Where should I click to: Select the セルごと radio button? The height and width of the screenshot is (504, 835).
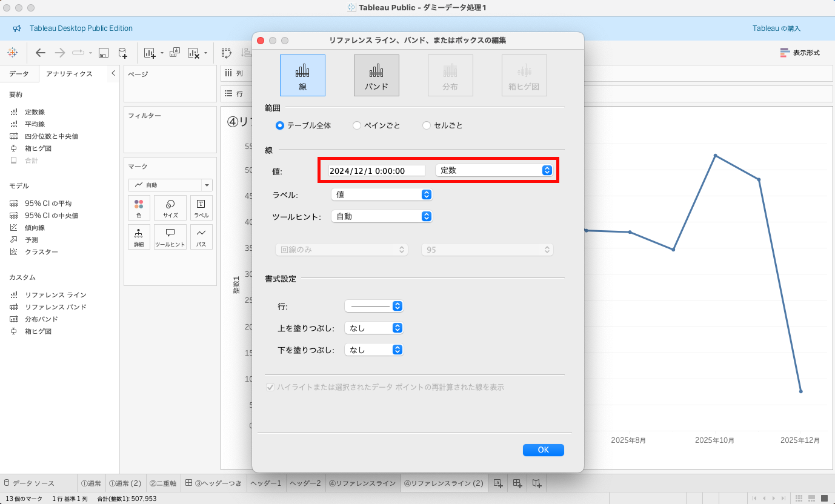[x=427, y=125]
